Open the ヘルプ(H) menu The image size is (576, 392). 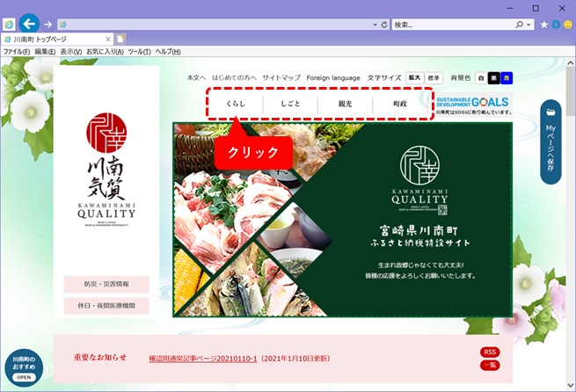point(167,52)
